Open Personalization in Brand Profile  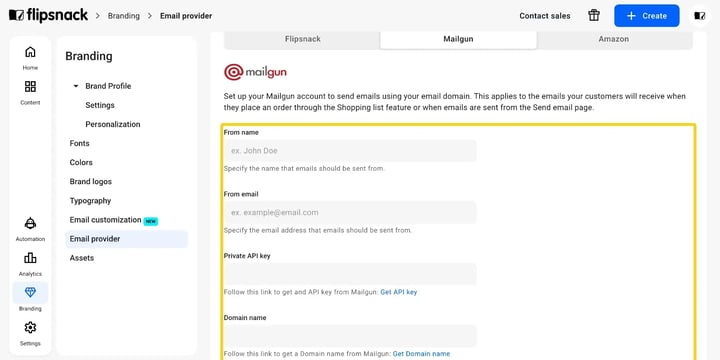(112, 124)
